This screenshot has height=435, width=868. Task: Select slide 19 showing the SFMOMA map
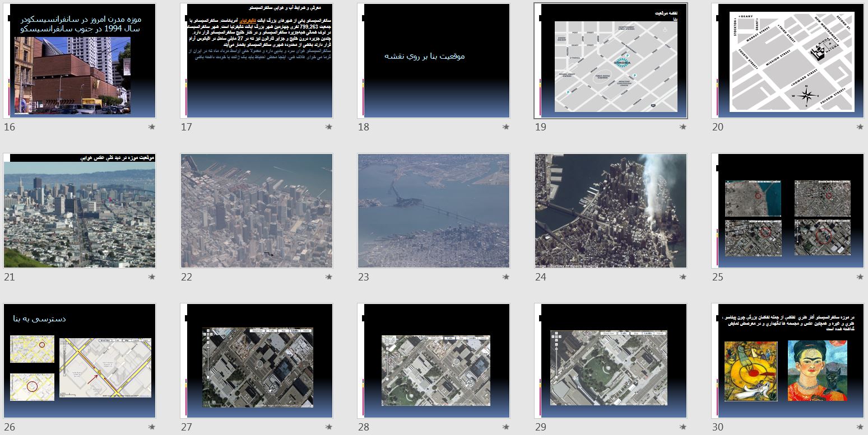point(611,61)
